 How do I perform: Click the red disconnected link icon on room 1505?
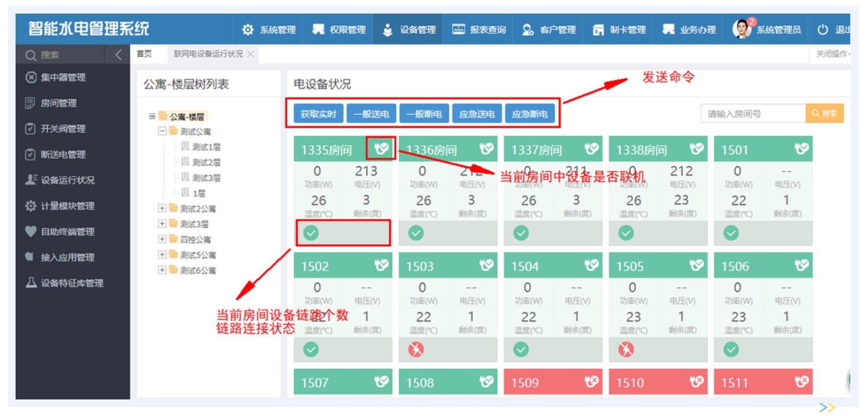coord(626,349)
